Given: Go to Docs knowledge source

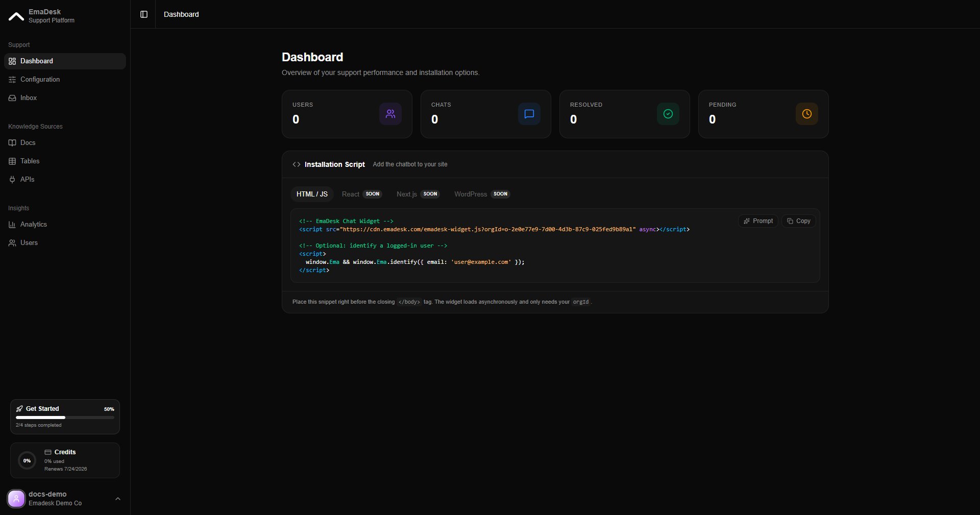Looking at the screenshot, I should point(65,143).
